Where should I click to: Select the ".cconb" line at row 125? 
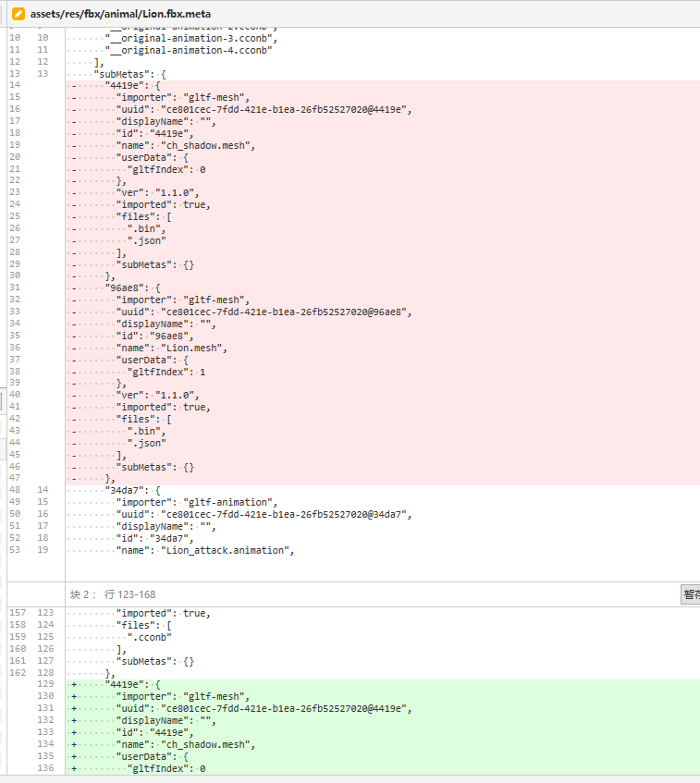[x=150, y=637]
